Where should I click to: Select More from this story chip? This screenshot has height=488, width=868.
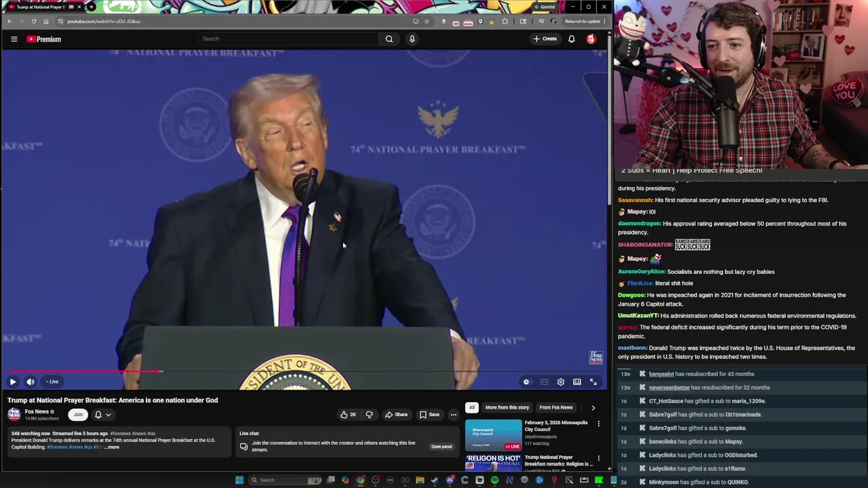(x=507, y=407)
